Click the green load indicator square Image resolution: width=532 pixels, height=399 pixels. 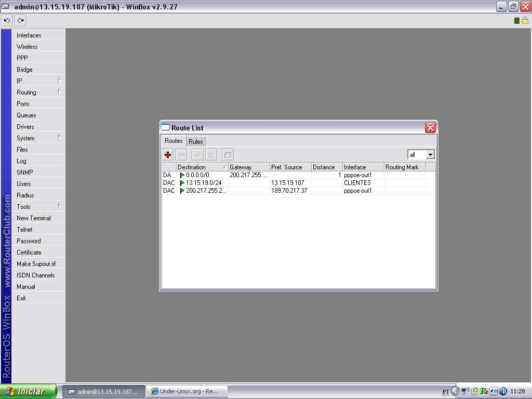517,21
